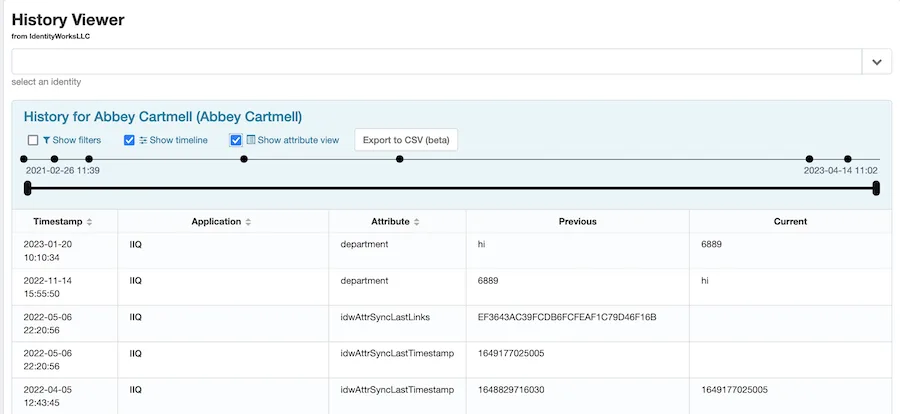The image size is (900, 414).
Task: Click the Timestamp column sort icon
Action: 89,222
